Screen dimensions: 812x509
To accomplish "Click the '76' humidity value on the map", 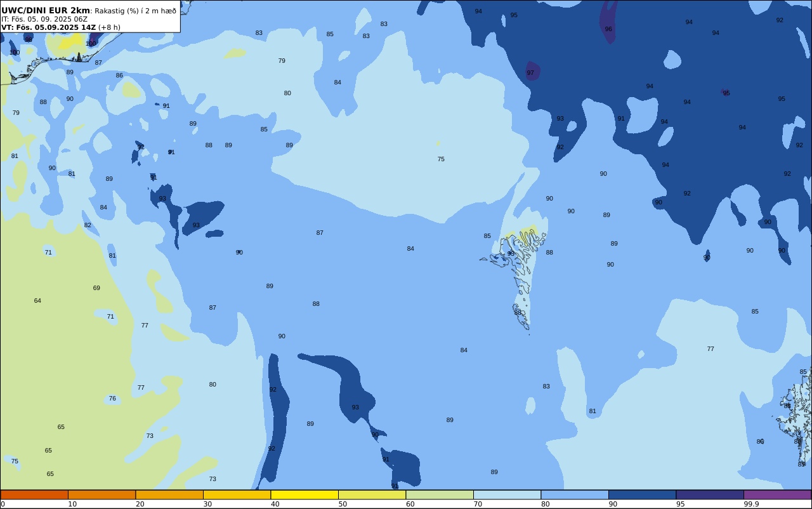I will 112,399.
